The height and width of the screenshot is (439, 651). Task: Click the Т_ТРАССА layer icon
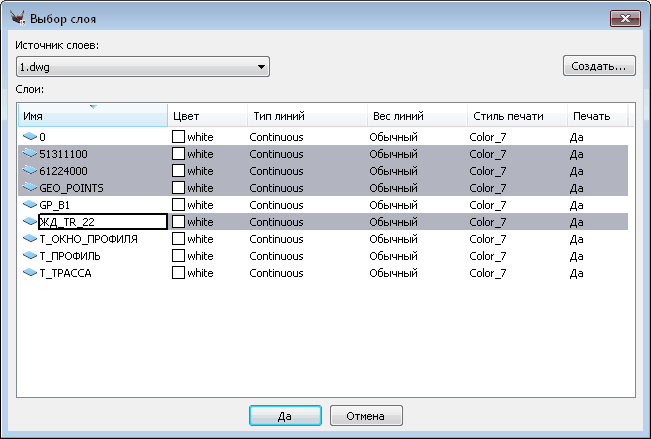(29, 273)
